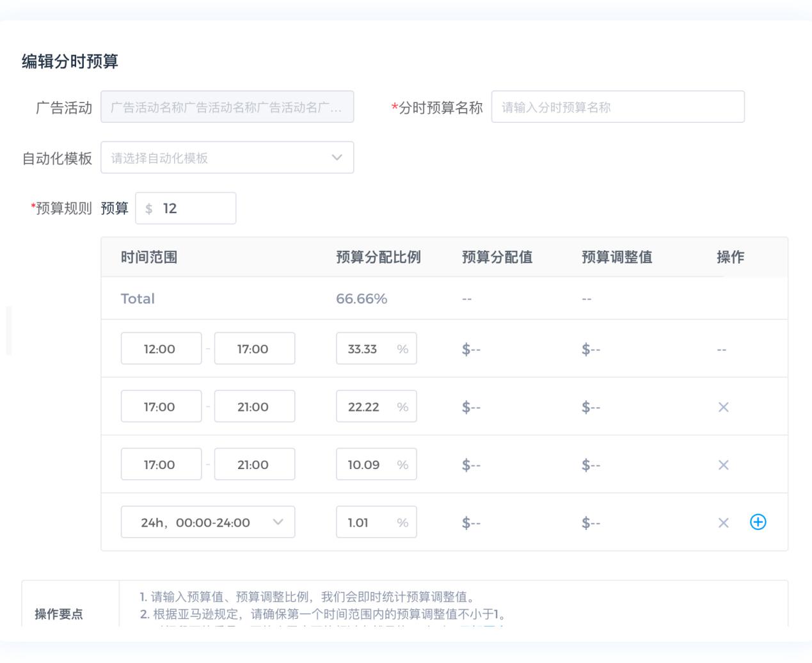The width and height of the screenshot is (812, 663).
Task: Edit start time in the 10.09% row
Action: point(161,465)
